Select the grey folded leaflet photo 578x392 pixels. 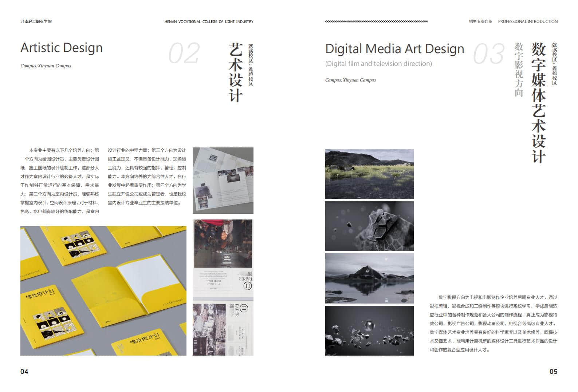point(223,180)
